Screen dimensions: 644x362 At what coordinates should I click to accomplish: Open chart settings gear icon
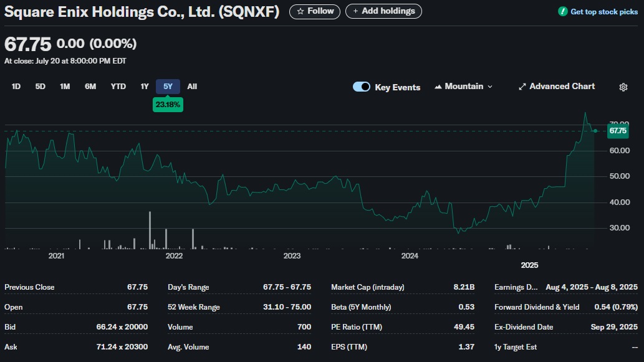[623, 87]
